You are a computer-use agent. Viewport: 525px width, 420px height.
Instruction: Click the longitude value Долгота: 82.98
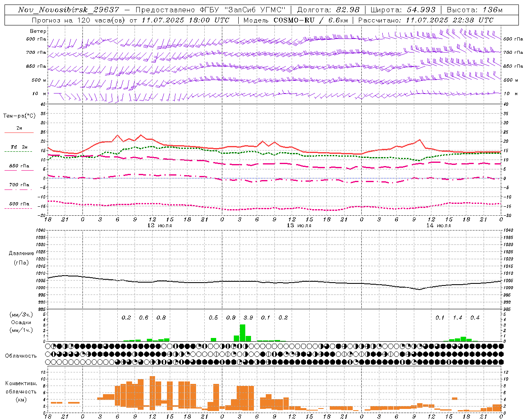[x=328, y=10]
